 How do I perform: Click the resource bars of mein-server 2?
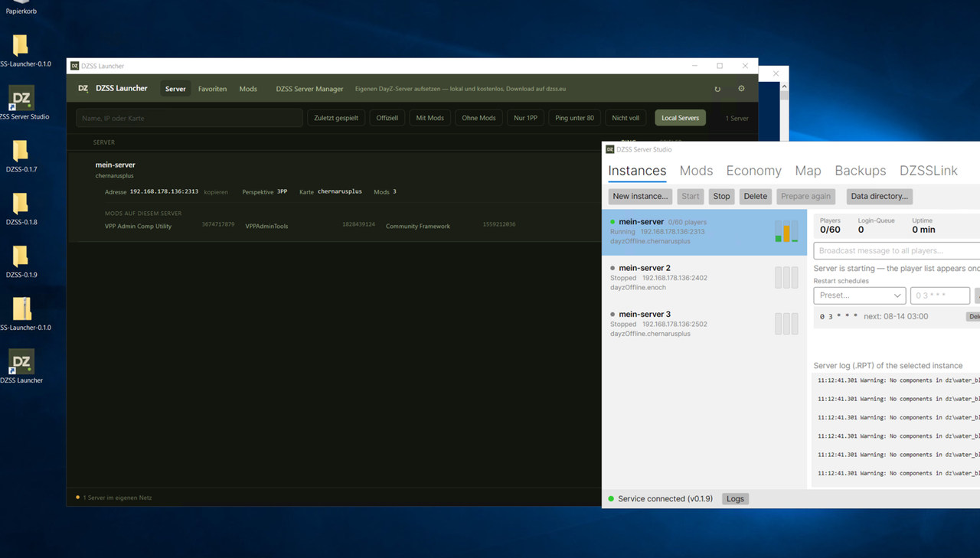786,278
